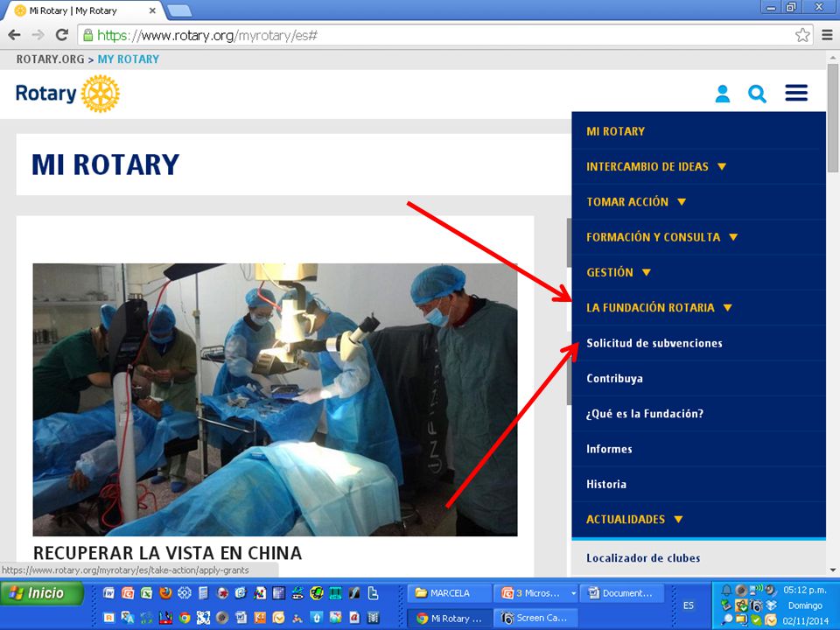Click the surgery photo thumbnail
The width and height of the screenshot is (840, 630).
click(x=276, y=399)
